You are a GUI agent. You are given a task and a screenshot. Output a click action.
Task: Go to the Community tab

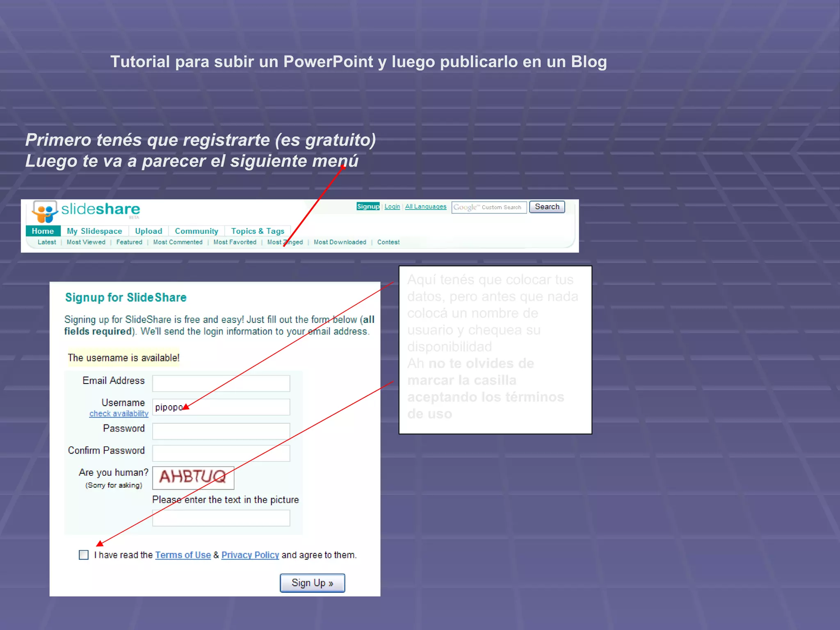196,231
